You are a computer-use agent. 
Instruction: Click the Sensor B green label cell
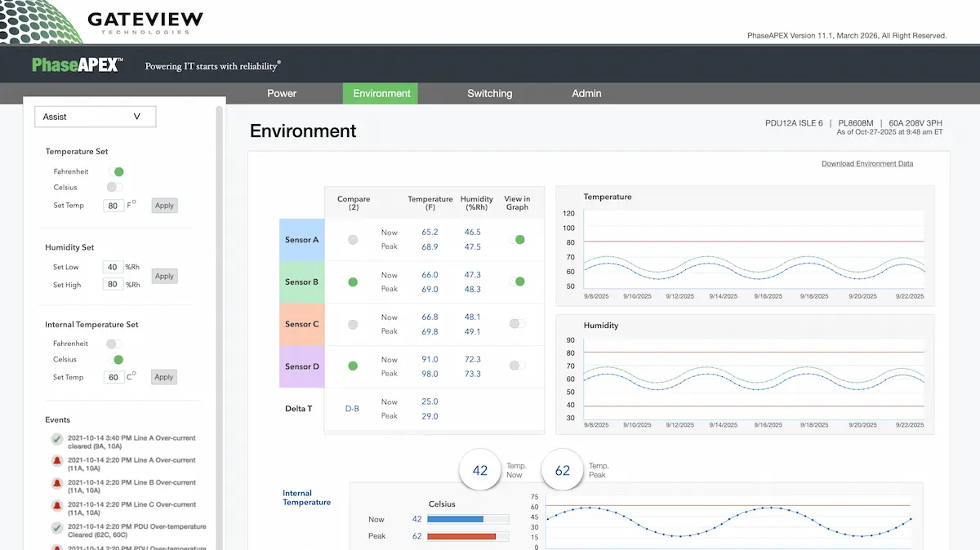tap(302, 282)
